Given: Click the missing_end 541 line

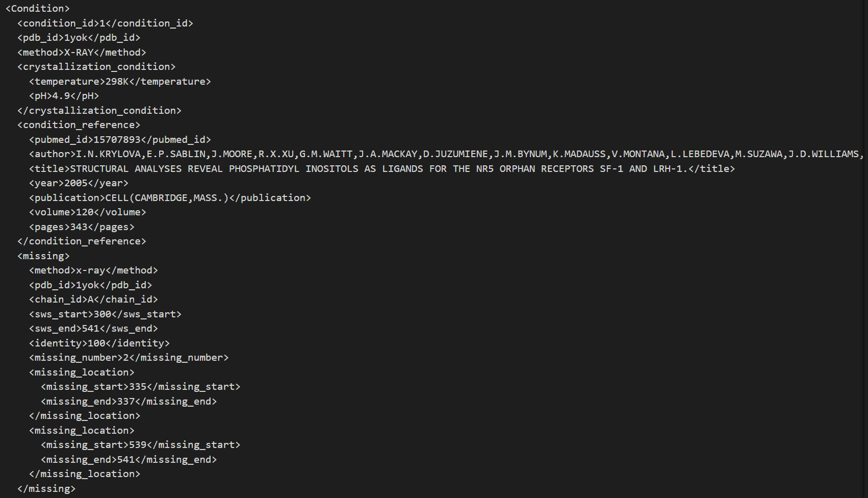Looking at the screenshot, I should (129, 459).
